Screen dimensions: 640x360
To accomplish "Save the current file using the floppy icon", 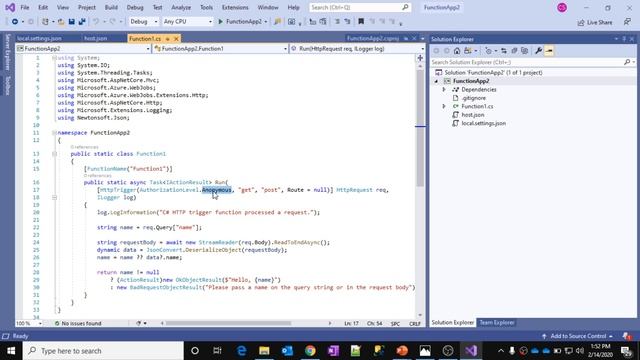I will tap(71, 22).
